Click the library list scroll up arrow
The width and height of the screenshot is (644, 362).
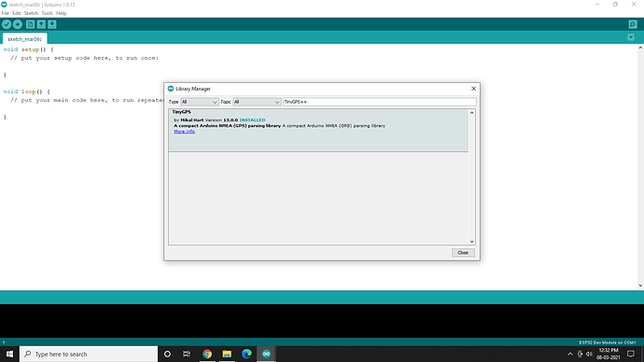(x=472, y=113)
